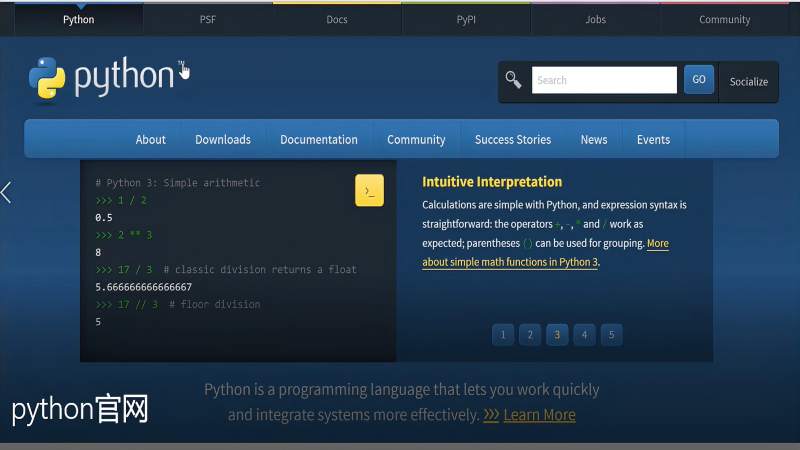Viewport: 800px width, 450px height.
Task: Click the '# Python 3: Simple arithmetic' comment line
Action: pyautogui.click(x=178, y=183)
